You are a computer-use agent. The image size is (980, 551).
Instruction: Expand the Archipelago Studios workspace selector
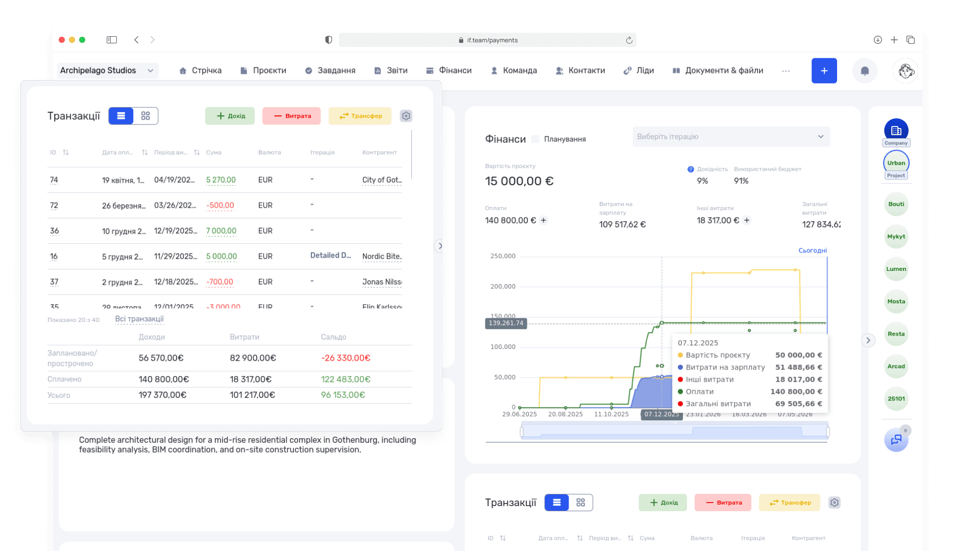point(107,70)
